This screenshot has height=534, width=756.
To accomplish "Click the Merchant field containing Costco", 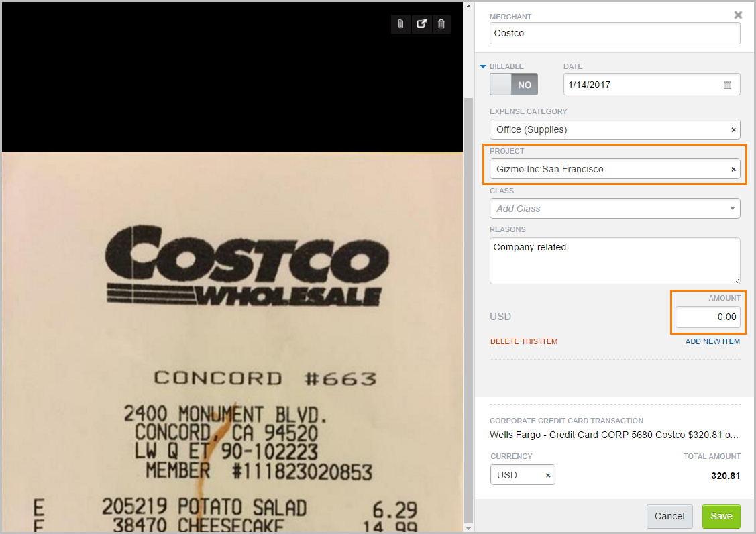I will 614,33.
